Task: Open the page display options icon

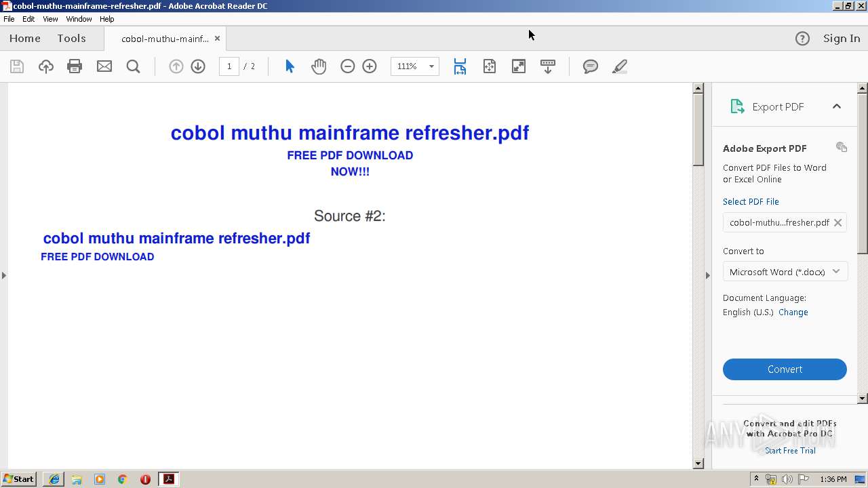Action: coord(548,66)
